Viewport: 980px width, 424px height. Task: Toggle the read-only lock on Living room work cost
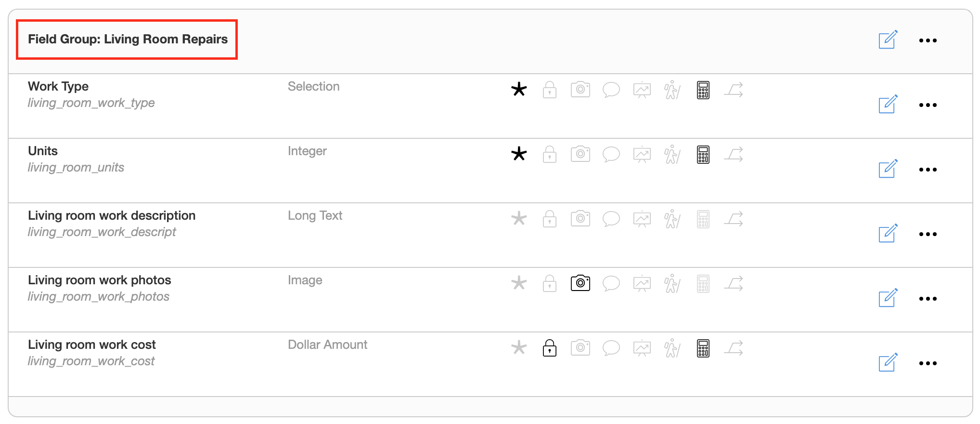pos(549,348)
